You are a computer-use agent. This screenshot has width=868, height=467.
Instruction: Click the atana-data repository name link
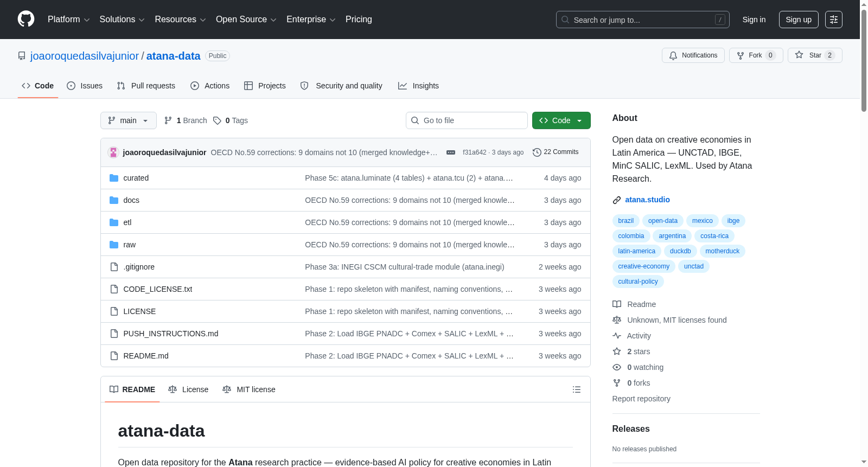173,56
